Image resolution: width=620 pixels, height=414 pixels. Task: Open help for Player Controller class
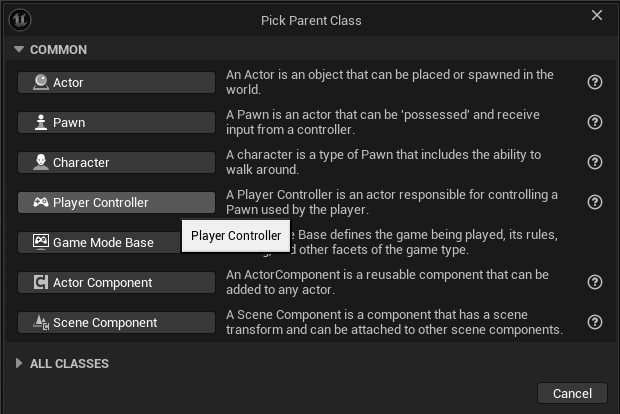tap(595, 202)
